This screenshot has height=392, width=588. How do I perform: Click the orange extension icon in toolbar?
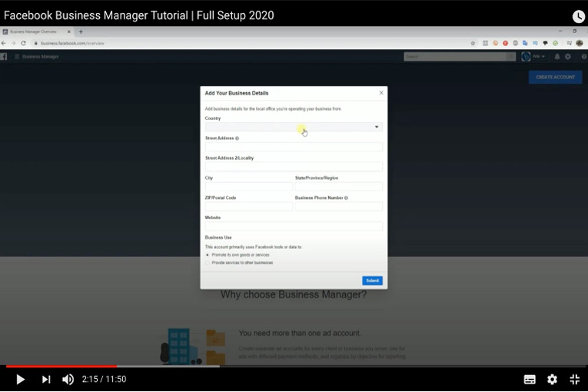495,44
